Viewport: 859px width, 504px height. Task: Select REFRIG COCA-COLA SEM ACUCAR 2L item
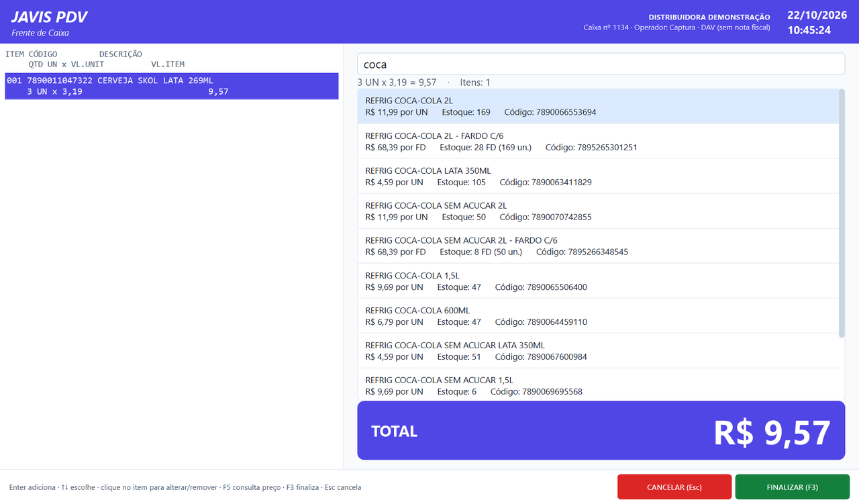click(598, 211)
